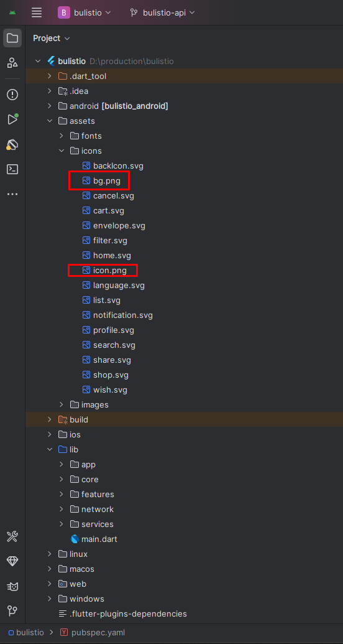The width and height of the screenshot is (343, 644).
Task: Show more tool windows ellipsis
Action: pyautogui.click(x=12, y=194)
